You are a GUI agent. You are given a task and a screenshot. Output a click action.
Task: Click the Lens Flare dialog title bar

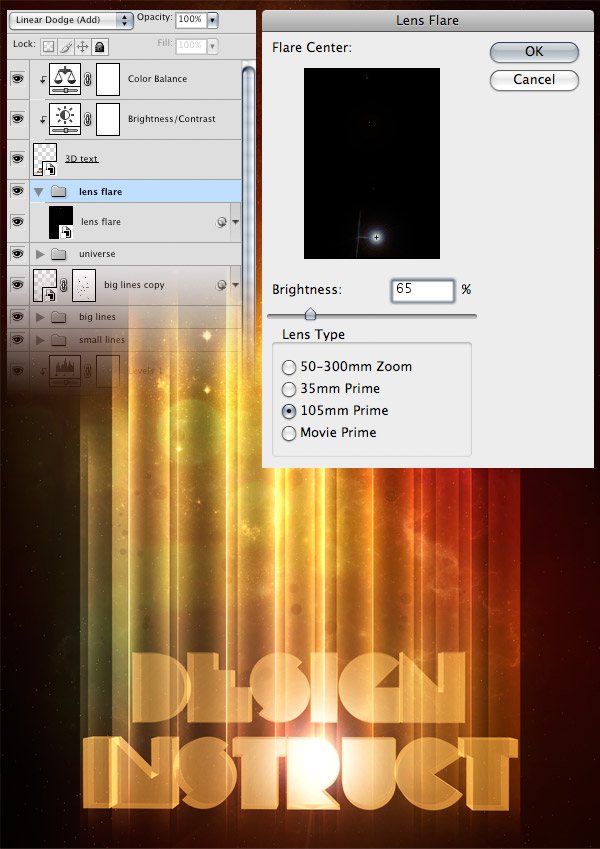(x=427, y=21)
